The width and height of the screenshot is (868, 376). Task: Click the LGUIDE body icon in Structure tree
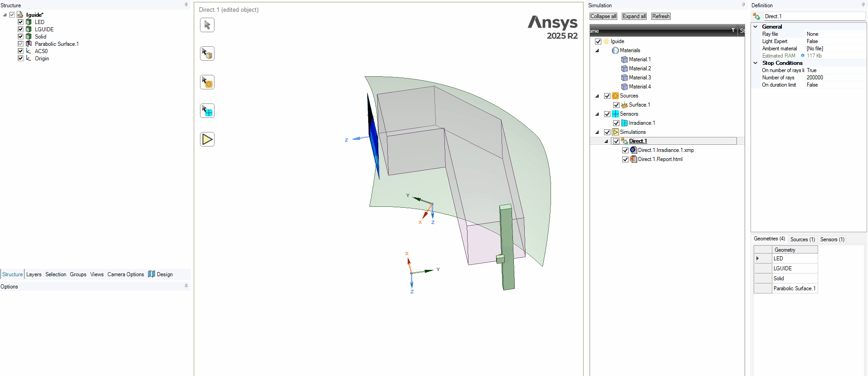(29, 29)
